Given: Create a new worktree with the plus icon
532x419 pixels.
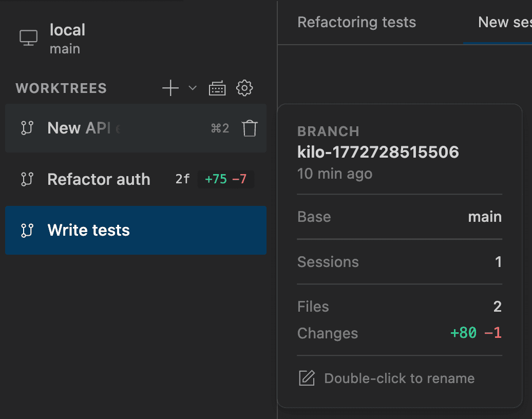Looking at the screenshot, I should pos(170,88).
